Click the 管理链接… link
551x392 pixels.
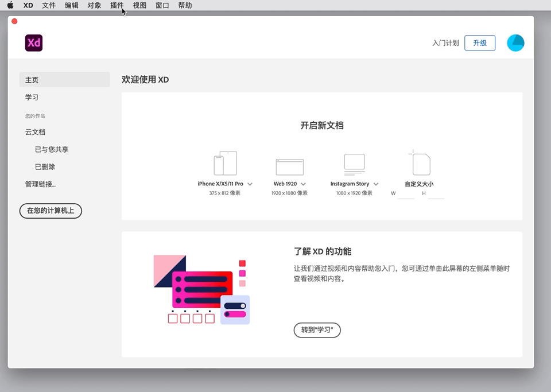(40, 184)
